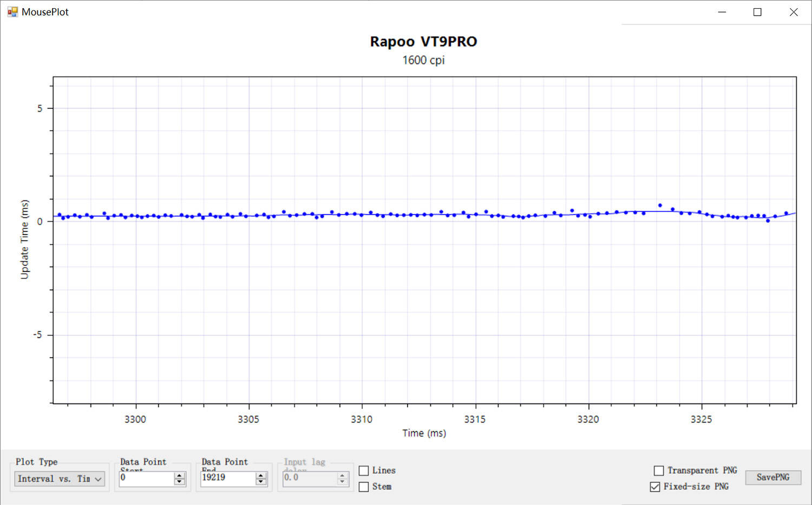Minimize the MousePlot window

[x=722, y=12]
